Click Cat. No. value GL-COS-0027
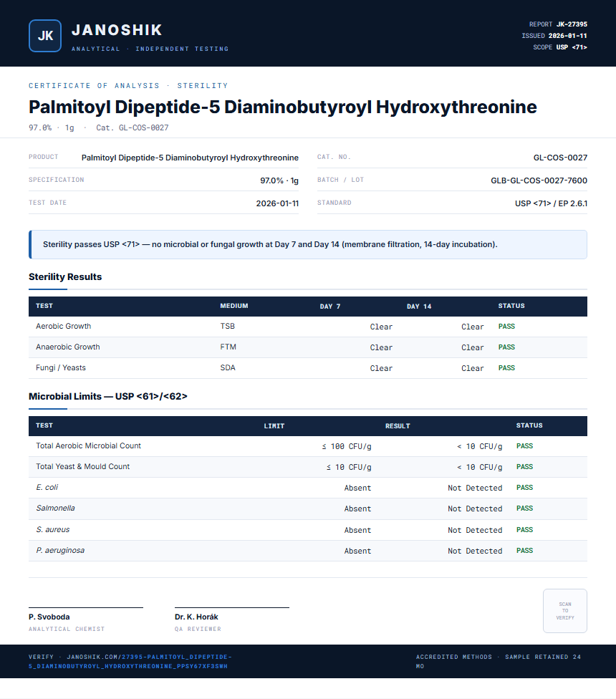 click(x=560, y=158)
